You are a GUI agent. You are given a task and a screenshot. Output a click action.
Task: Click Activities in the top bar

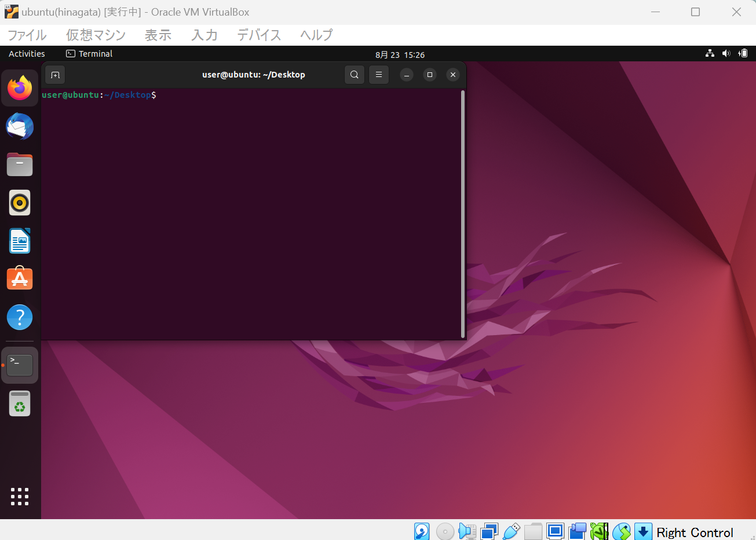(26, 53)
